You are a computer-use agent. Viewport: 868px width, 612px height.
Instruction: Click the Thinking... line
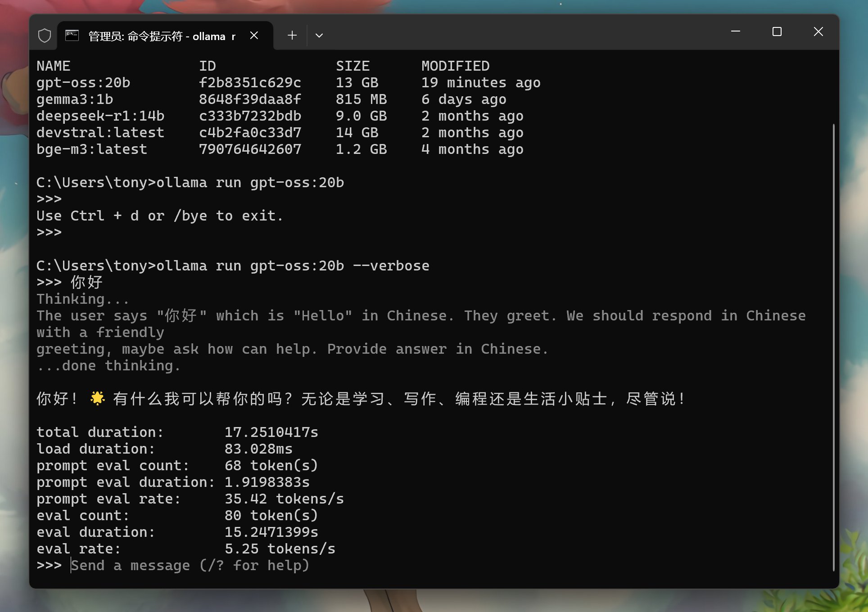point(83,299)
